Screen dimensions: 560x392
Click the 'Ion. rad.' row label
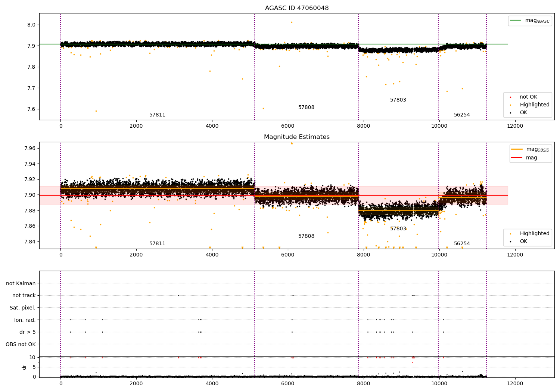25,320
